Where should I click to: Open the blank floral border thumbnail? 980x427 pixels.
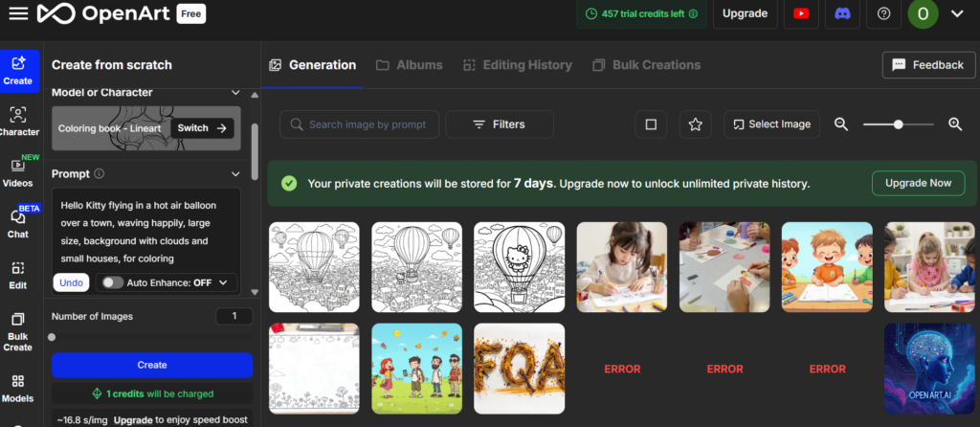[x=314, y=369]
